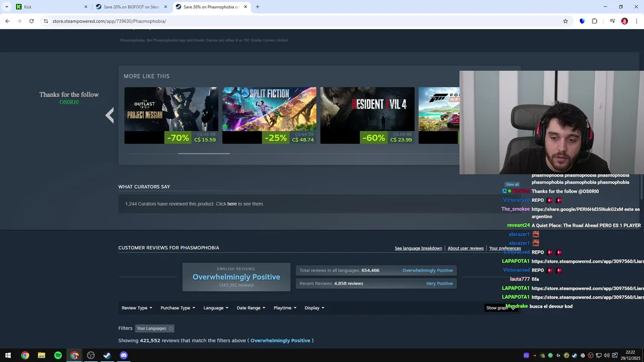The width and height of the screenshot is (644, 362).
Task: Open the SteelSeries tray icon
Action: tap(583, 355)
